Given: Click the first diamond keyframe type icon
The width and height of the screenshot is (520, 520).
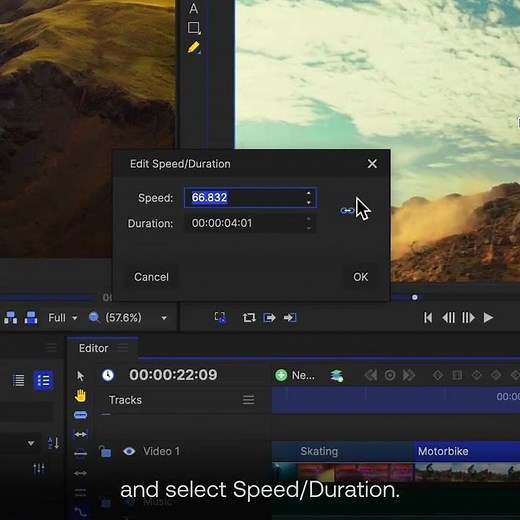Looking at the screenshot, I should 437,375.
